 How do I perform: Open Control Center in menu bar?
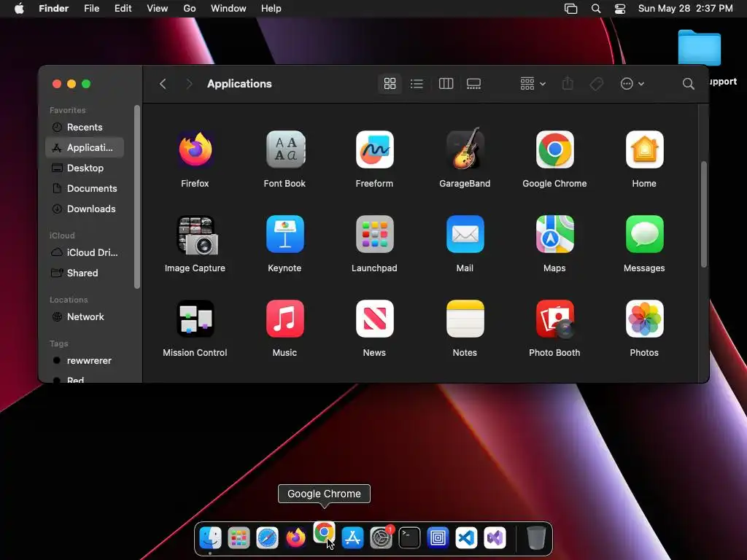pos(620,9)
